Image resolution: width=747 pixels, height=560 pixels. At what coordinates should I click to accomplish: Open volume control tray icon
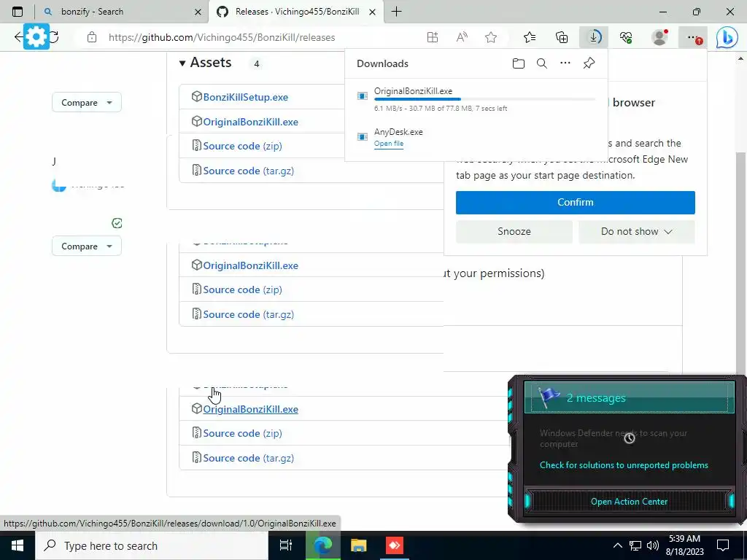[x=653, y=545]
